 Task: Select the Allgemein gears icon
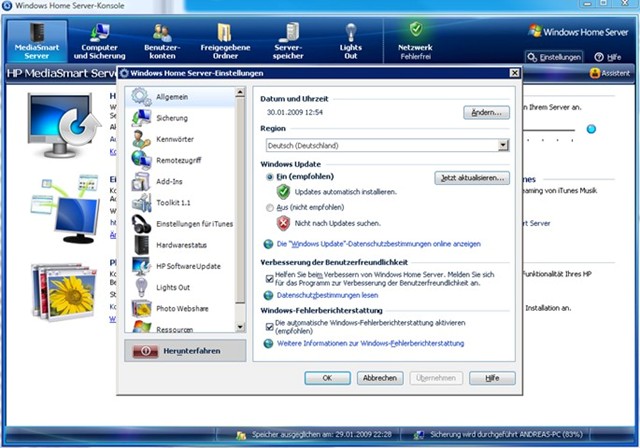(x=141, y=97)
